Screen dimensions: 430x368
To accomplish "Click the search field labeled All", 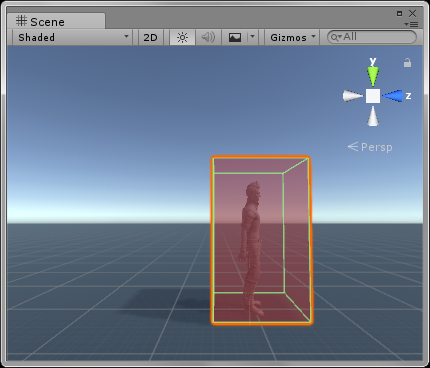I will (372, 37).
